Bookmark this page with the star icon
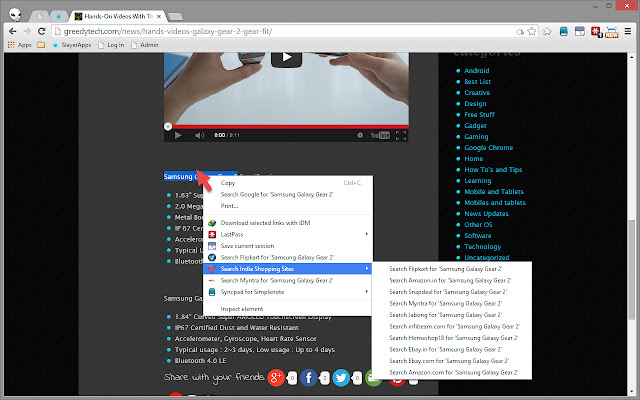 [x=531, y=31]
